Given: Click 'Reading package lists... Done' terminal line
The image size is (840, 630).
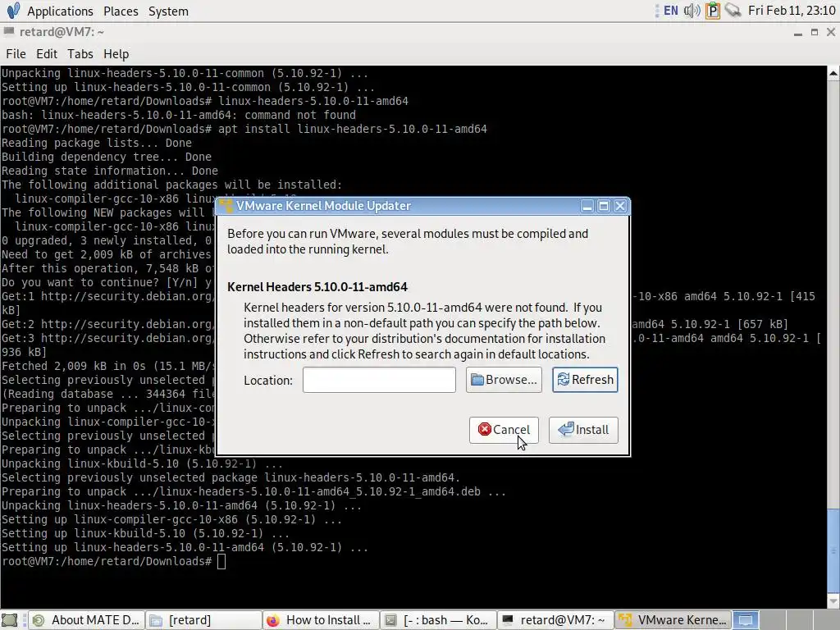Looking at the screenshot, I should pyautogui.click(x=97, y=143).
